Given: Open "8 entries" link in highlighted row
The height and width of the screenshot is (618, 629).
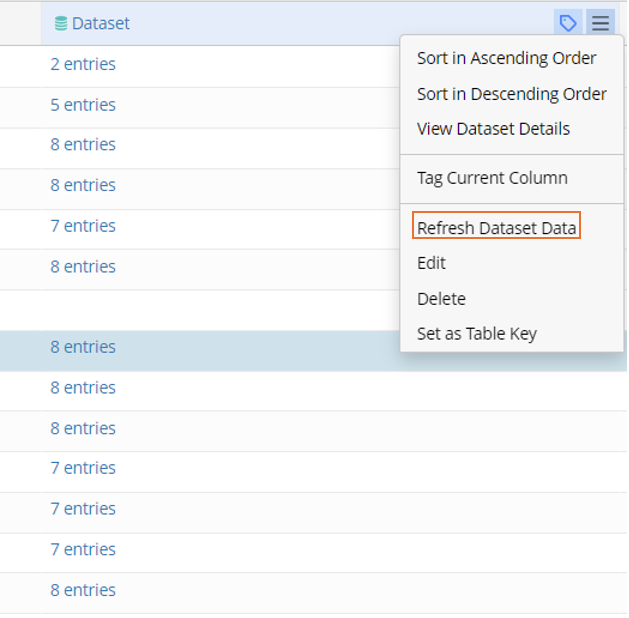Looking at the screenshot, I should tap(83, 347).
